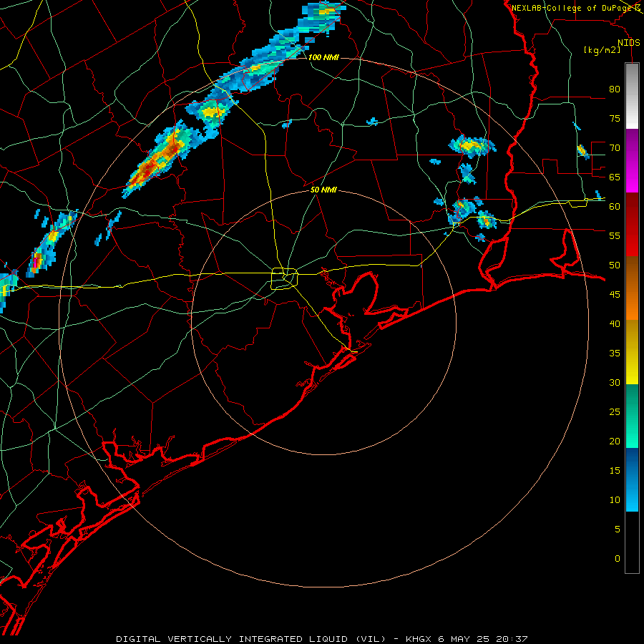Select the yellow segment of color scale
The height and width of the screenshot is (644, 644).
point(632,352)
